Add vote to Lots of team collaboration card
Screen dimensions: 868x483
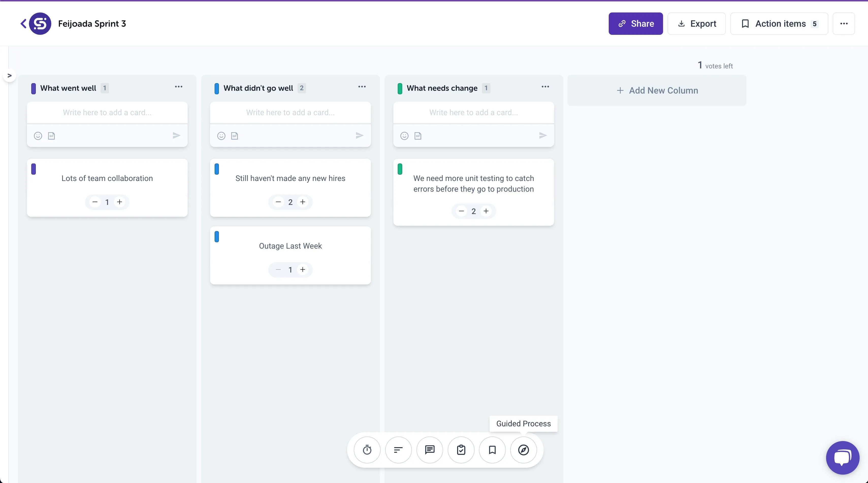click(120, 202)
